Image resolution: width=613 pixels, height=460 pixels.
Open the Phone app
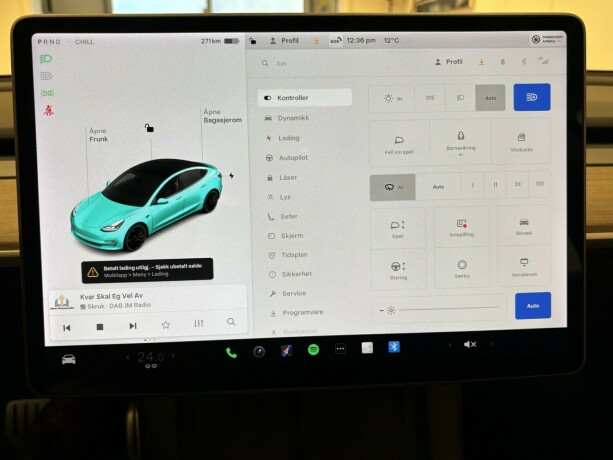coord(231,353)
